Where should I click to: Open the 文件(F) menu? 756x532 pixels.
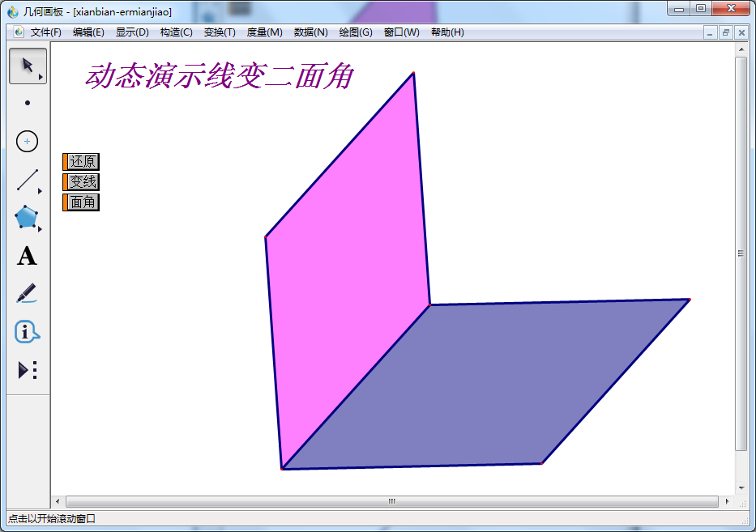[46, 32]
